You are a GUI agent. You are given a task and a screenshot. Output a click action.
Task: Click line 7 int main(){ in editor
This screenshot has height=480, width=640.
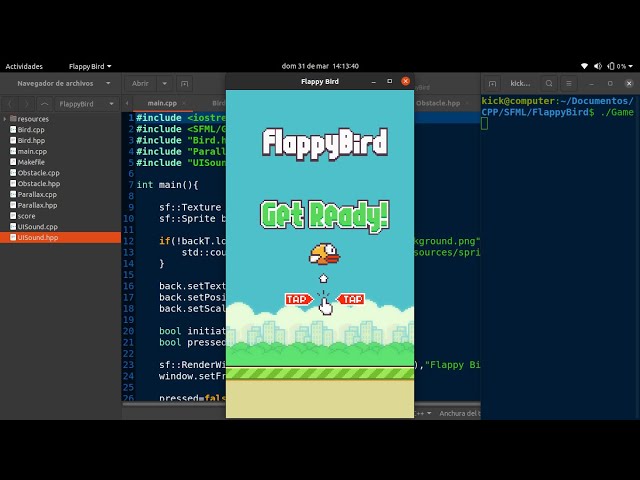click(x=167, y=185)
